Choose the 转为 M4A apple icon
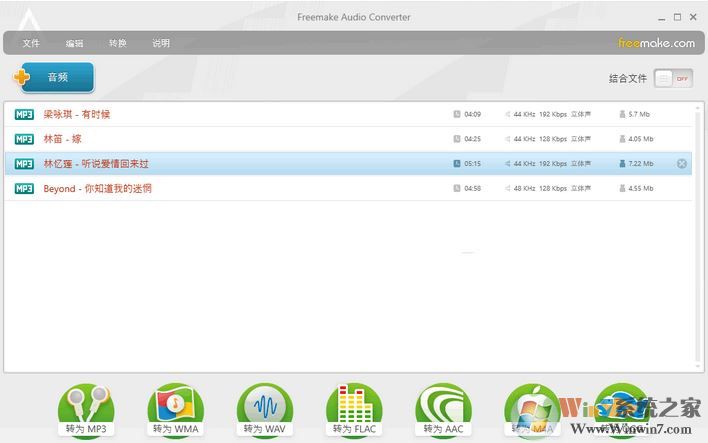The width and height of the screenshot is (708, 443). pyautogui.click(x=532, y=410)
